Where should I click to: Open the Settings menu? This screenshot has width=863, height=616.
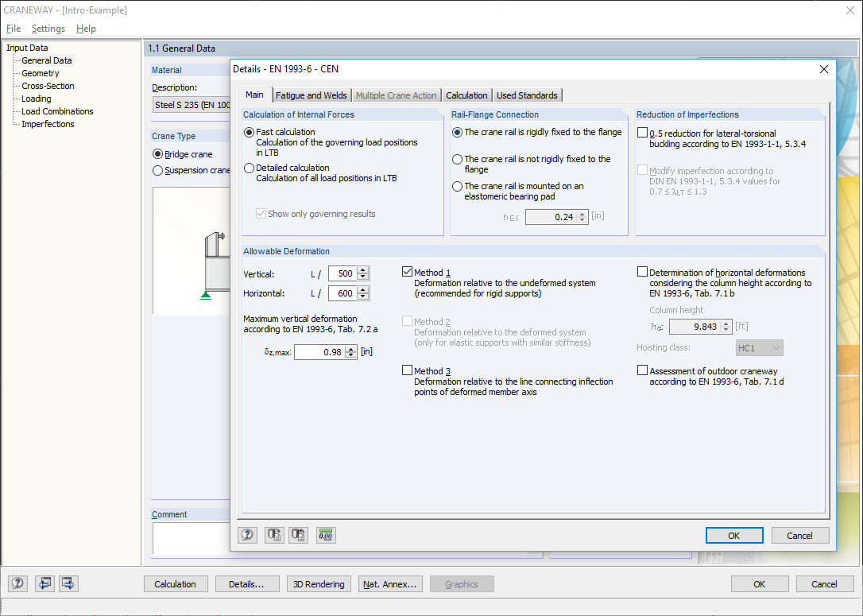point(48,28)
